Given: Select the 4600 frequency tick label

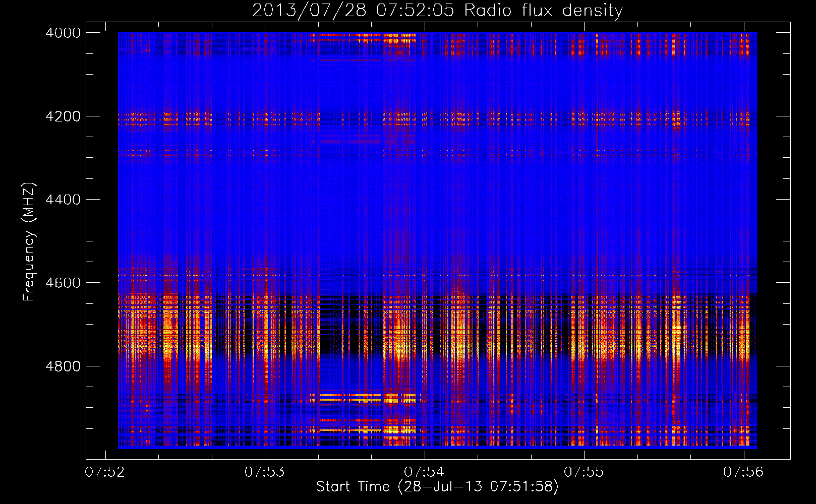Looking at the screenshot, I should 63,283.
